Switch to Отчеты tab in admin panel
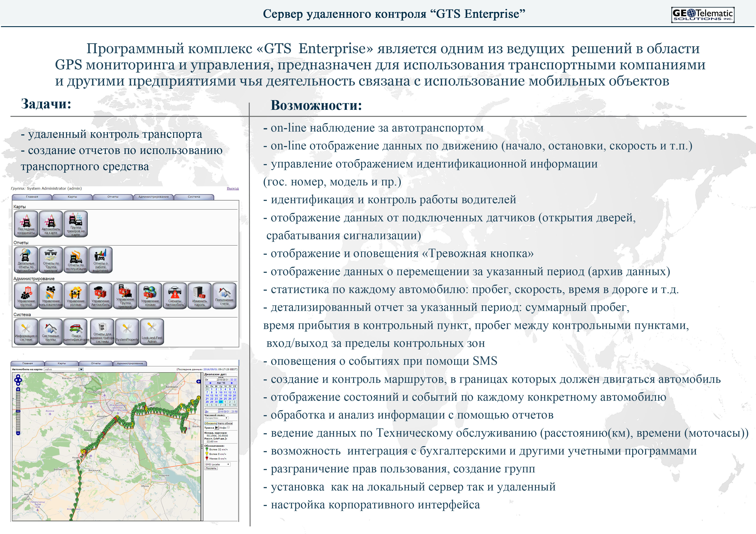 (x=113, y=197)
